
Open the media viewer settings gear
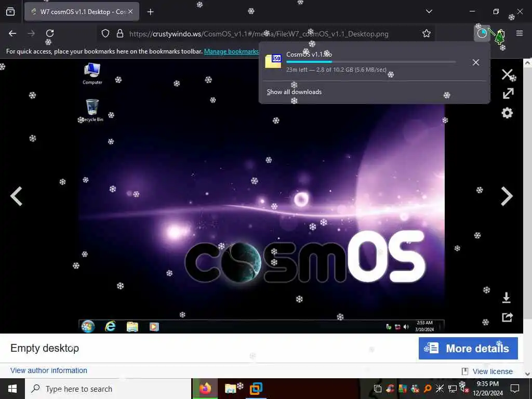507,113
